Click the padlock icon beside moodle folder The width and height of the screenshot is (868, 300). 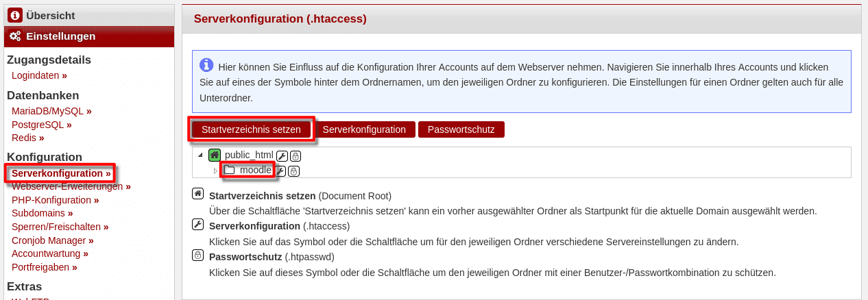pos(293,171)
